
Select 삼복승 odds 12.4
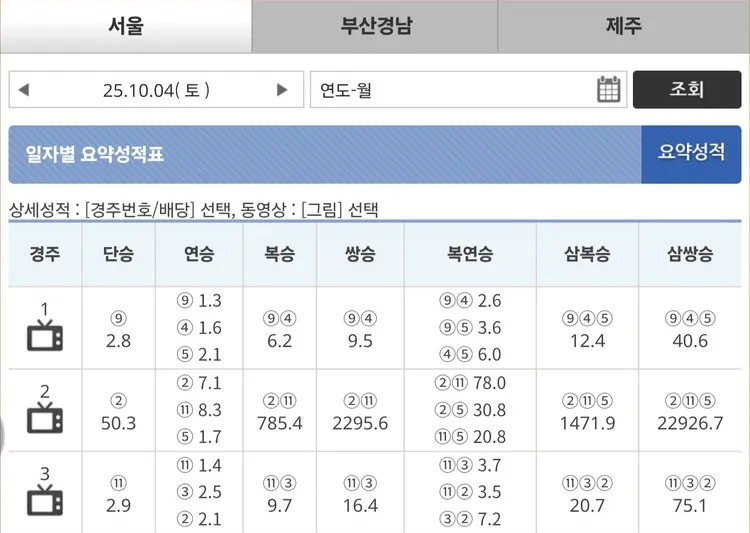(x=587, y=341)
